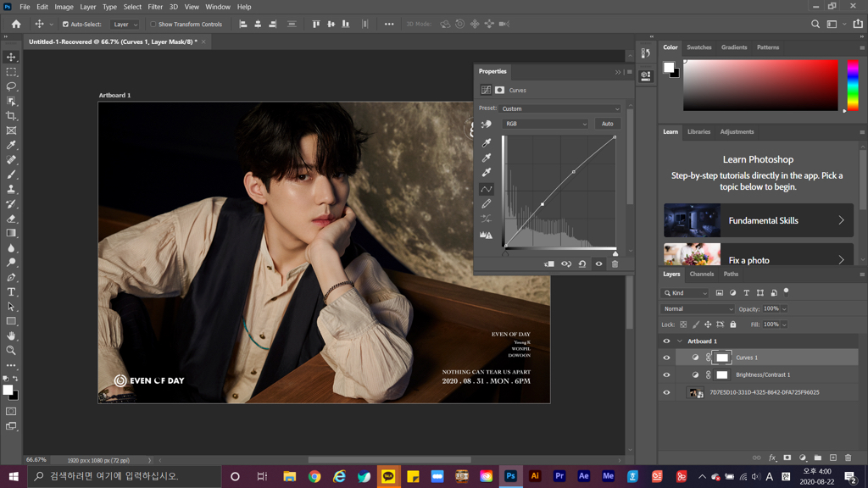Open the Filter menu
The width and height of the screenshot is (868, 488).
pyautogui.click(x=155, y=7)
